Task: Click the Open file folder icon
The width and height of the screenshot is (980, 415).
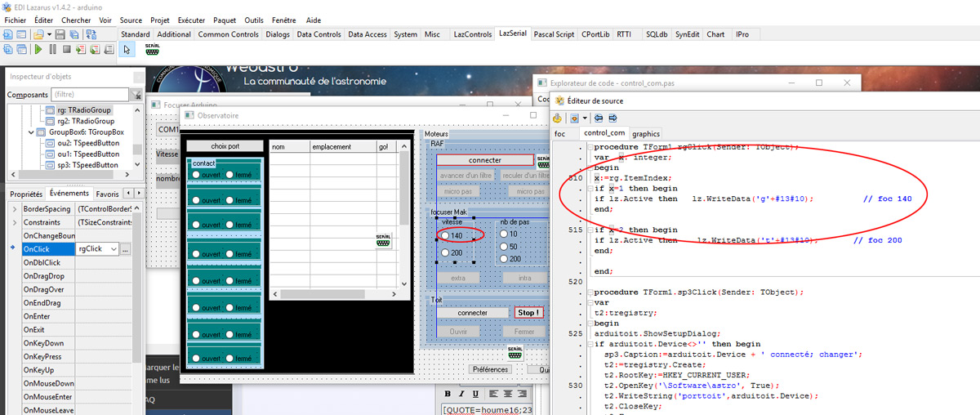Action: [x=38, y=34]
